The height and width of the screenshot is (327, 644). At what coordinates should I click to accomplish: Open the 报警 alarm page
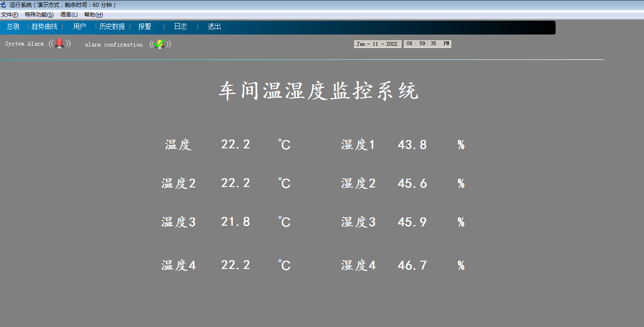145,27
